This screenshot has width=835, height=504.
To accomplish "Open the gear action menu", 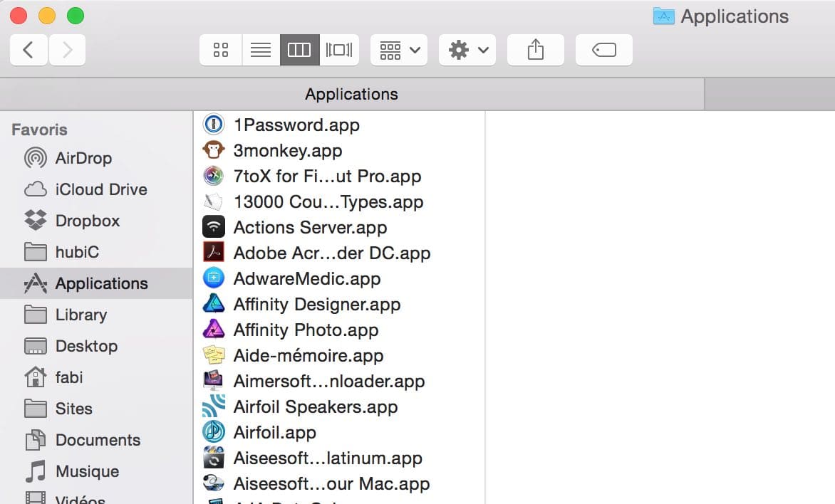I will tap(467, 50).
